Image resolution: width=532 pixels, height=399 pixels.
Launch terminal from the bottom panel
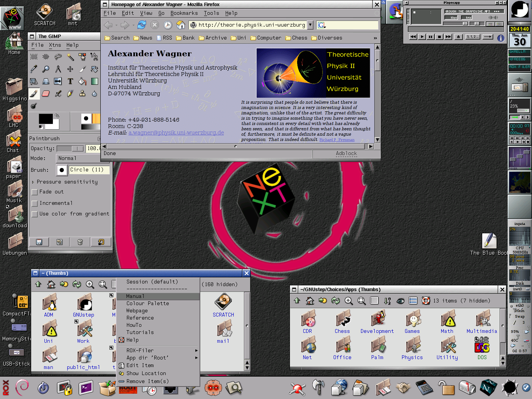click(x=85, y=388)
